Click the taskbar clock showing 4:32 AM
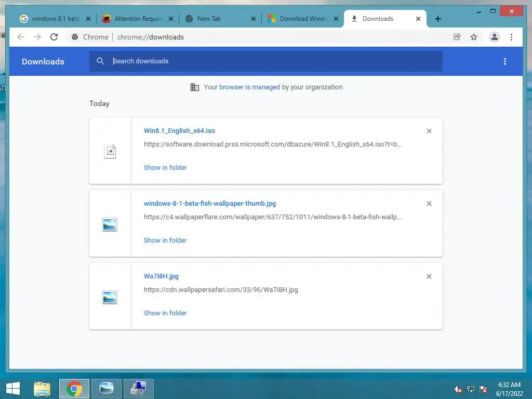532x399 pixels. click(509, 389)
